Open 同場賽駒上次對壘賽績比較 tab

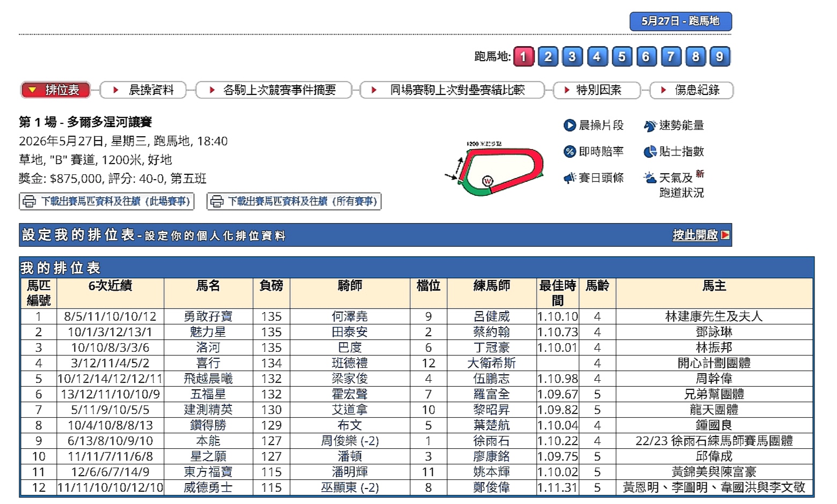453,90
